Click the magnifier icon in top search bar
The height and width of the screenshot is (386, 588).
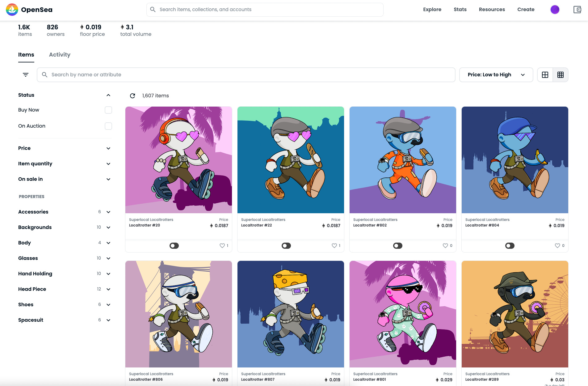point(153,10)
